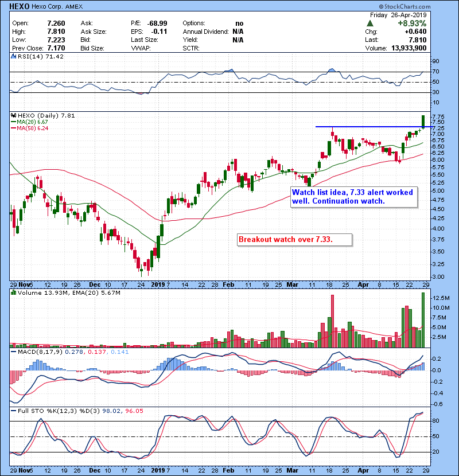The height and width of the screenshot is (476, 459).
Task: Click the Options 'no' value
Action: click(x=239, y=24)
